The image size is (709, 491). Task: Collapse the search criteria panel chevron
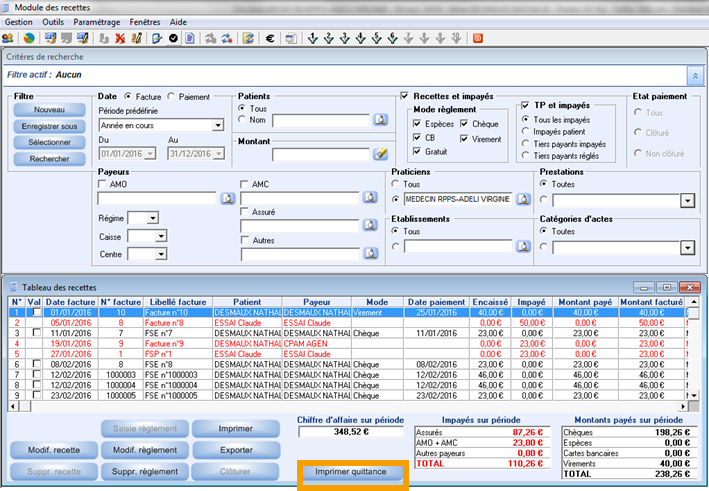coord(695,75)
